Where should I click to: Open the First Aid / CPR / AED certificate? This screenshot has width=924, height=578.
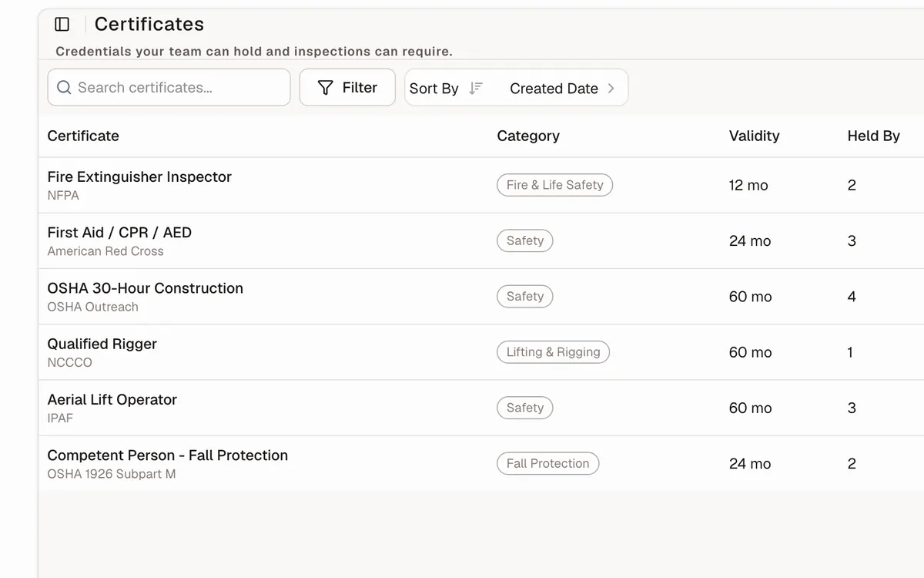click(x=119, y=232)
